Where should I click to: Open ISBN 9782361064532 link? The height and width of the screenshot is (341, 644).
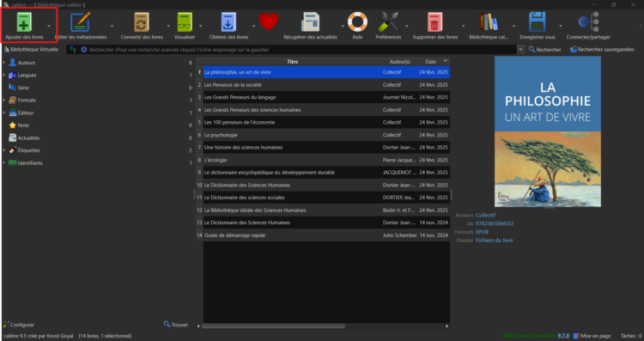tap(495, 223)
